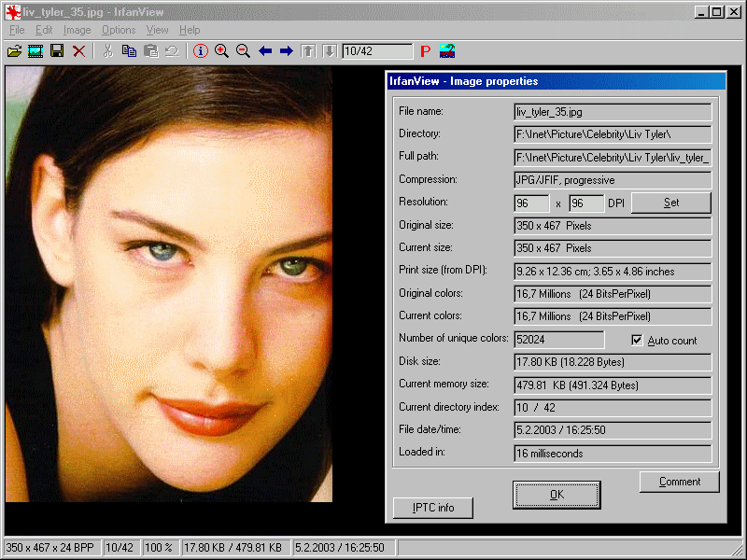Jump to the first image with the up-arrow icon
747x560 pixels.
308,51
